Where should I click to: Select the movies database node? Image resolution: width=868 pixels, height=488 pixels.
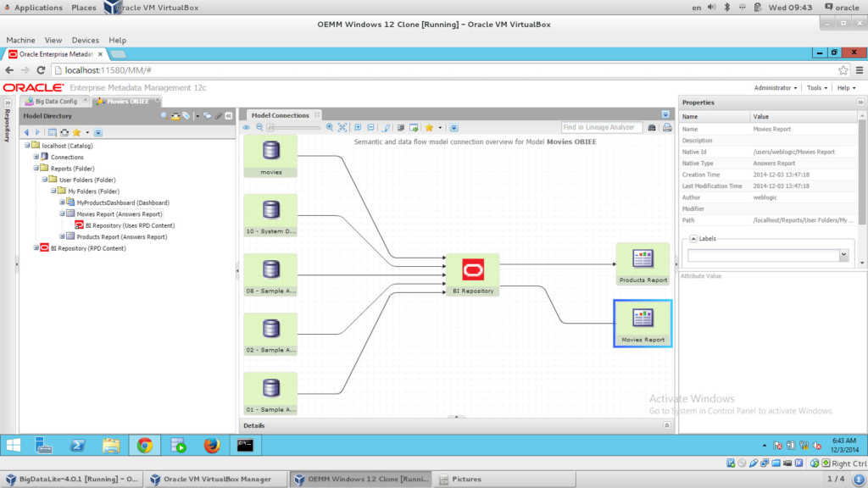tap(270, 157)
